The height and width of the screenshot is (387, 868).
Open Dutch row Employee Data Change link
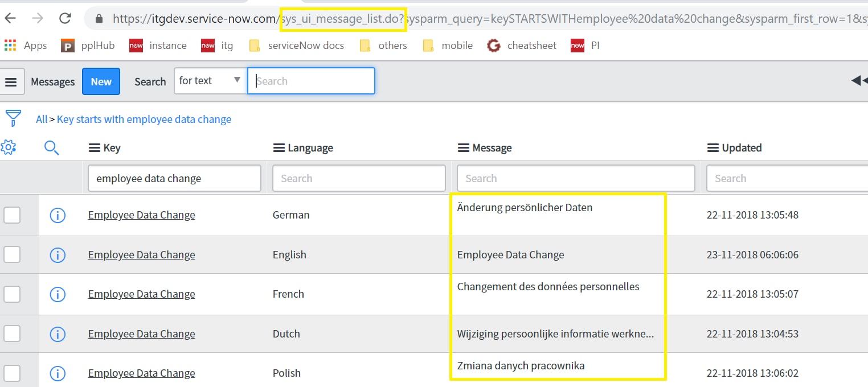141,334
